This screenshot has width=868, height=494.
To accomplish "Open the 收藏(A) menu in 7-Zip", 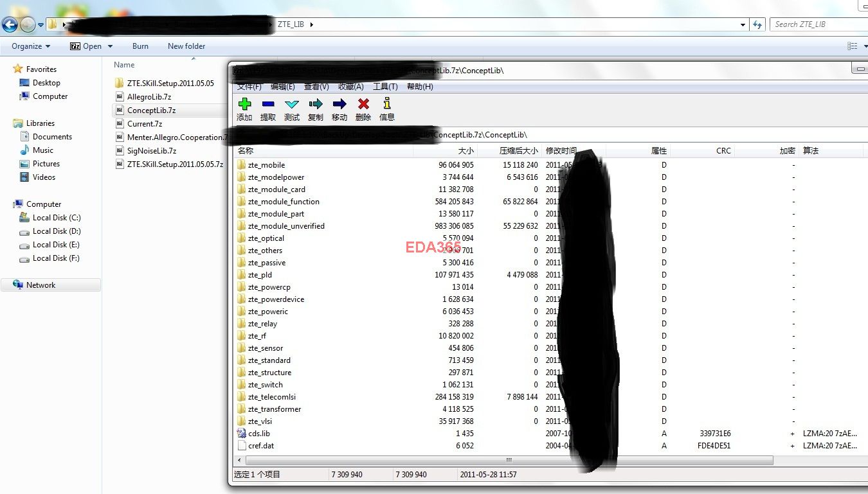I will [351, 87].
